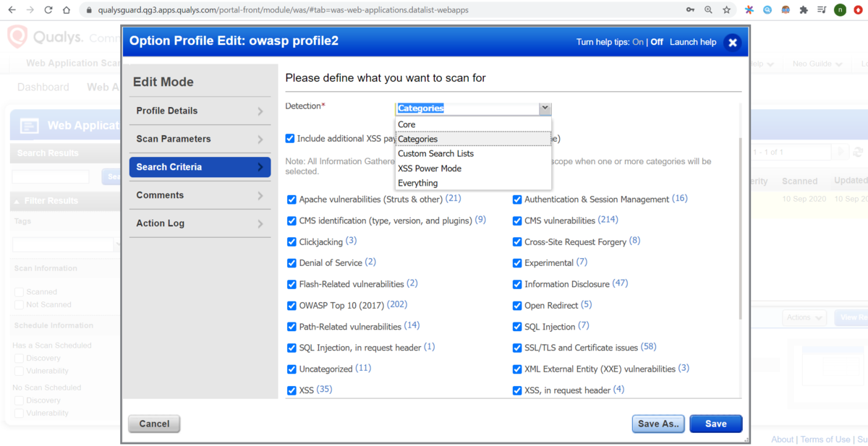Uncheck CMS vulnerabilities category
Viewport: 868px width, 446px height.
pyautogui.click(x=517, y=220)
